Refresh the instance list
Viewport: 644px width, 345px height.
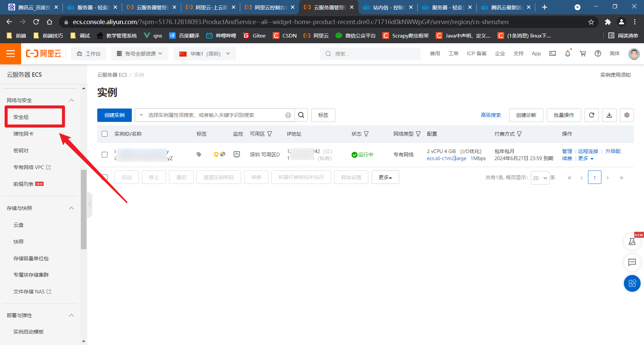coord(592,115)
